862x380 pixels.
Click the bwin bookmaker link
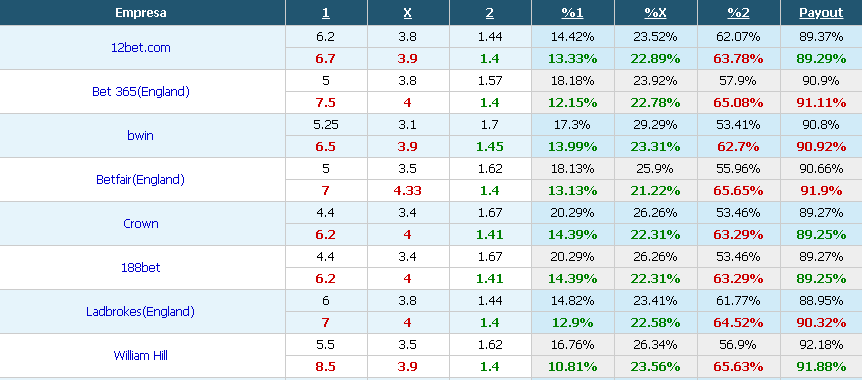pyautogui.click(x=141, y=135)
